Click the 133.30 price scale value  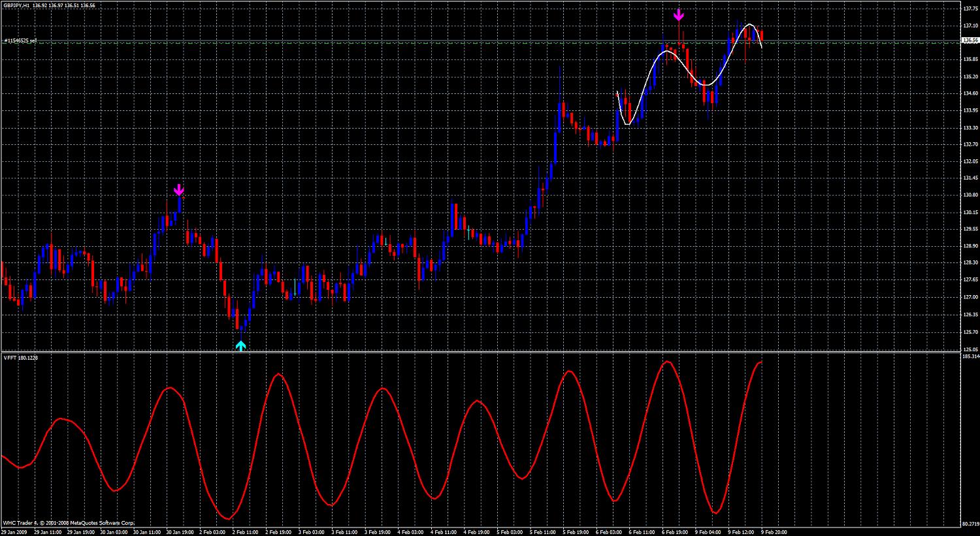coord(970,128)
